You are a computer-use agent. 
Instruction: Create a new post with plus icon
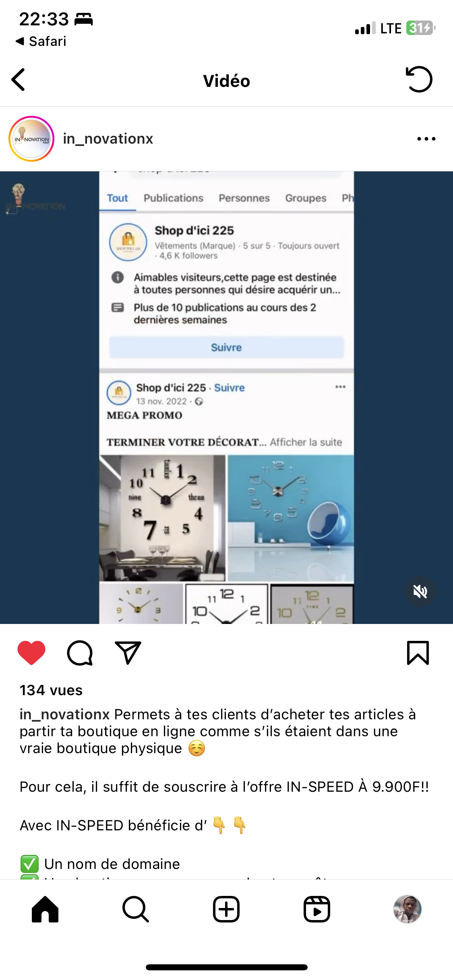point(226,909)
